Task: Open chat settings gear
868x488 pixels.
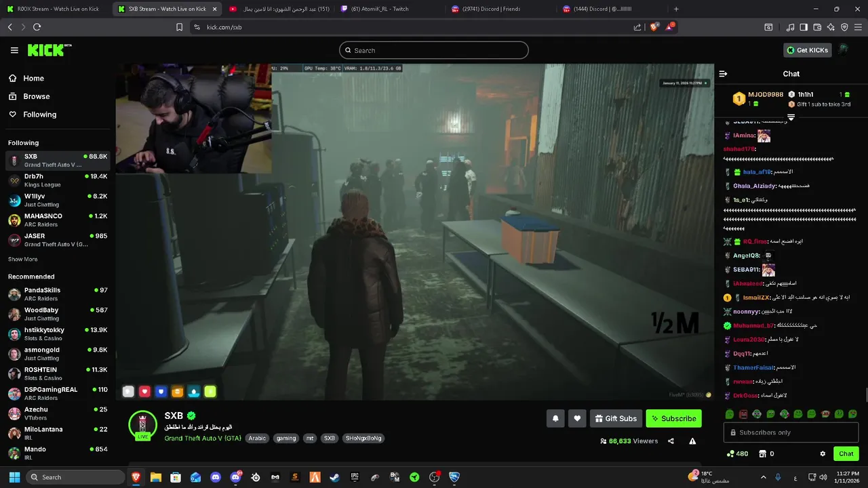Action: (x=823, y=453)
